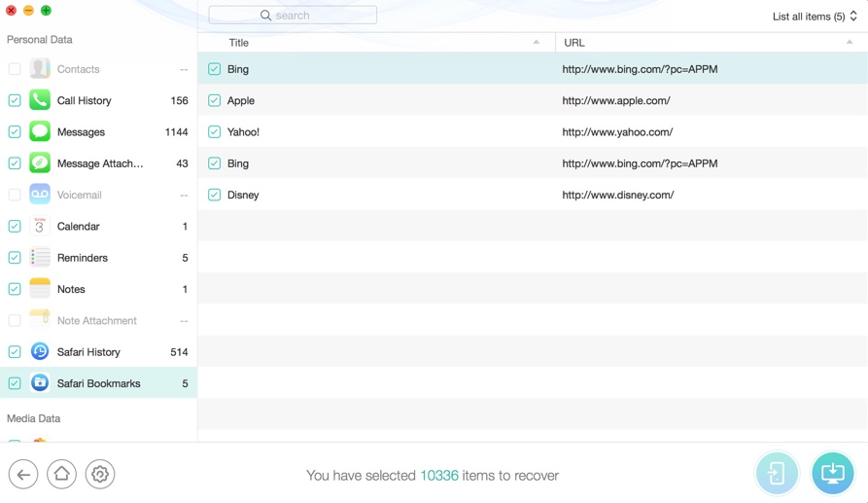Screen dimensions: 868x503
Task: Open settings with the gear icon
Action: tap(100, 474)
